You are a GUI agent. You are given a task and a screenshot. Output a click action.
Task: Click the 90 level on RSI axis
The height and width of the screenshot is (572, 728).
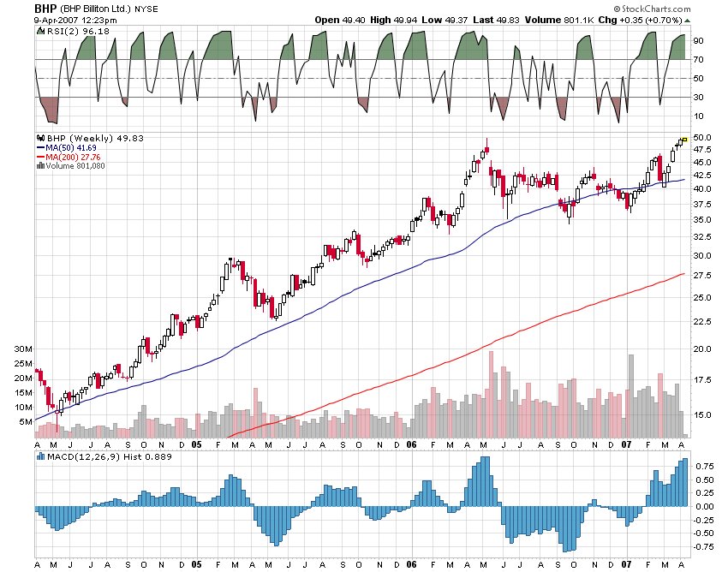698,41
